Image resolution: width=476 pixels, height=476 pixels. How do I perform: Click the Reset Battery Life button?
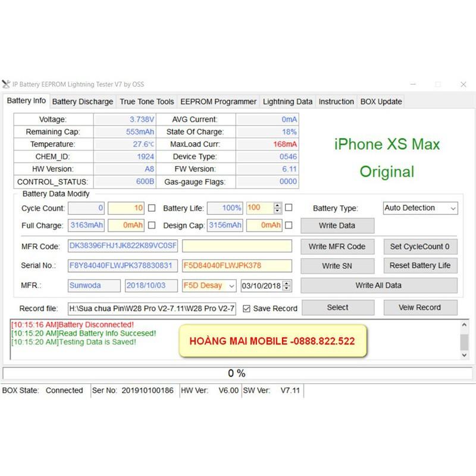click(x=420, y=265)
